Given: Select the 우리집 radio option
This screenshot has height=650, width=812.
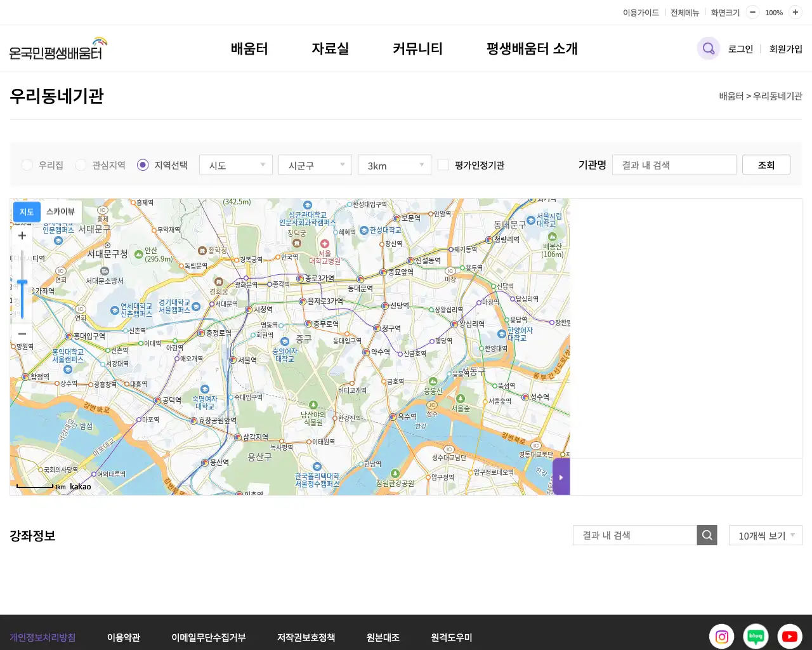Looking at the screenshot, I should tap(27, 165).
